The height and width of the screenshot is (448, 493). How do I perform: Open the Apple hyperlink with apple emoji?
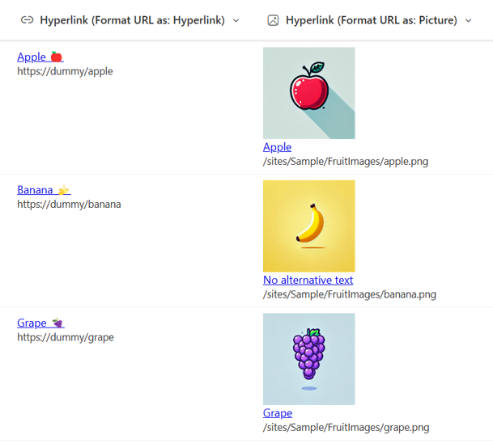tap(40, 57)
